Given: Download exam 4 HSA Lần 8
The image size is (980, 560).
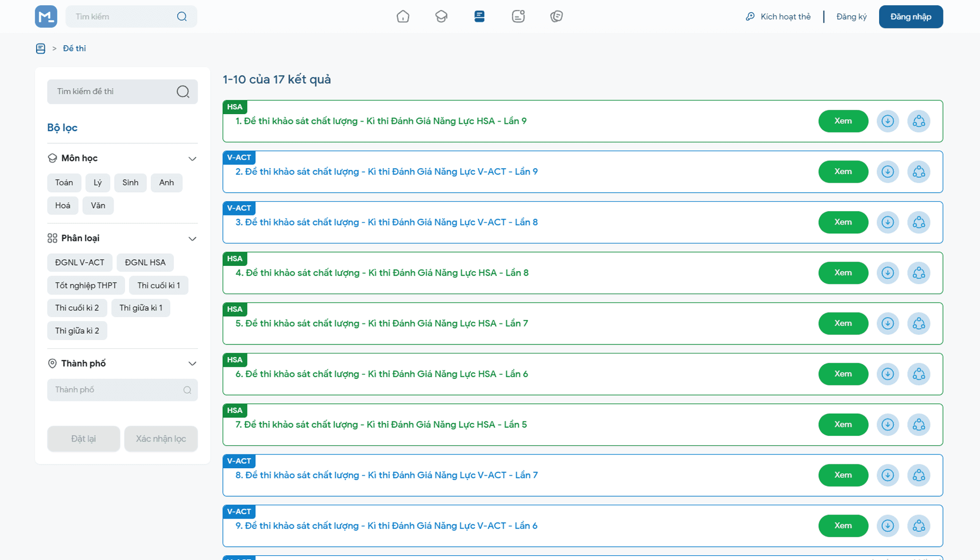Looking at the screenshot, I should [x=888, y=273].
